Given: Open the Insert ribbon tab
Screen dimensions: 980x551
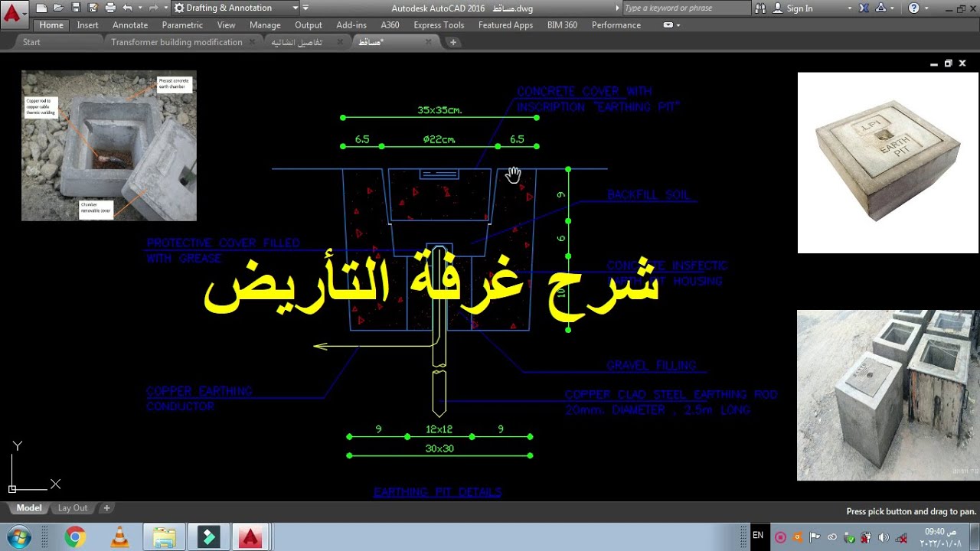Looking at the screenshot, I should (x=87, y=25).
